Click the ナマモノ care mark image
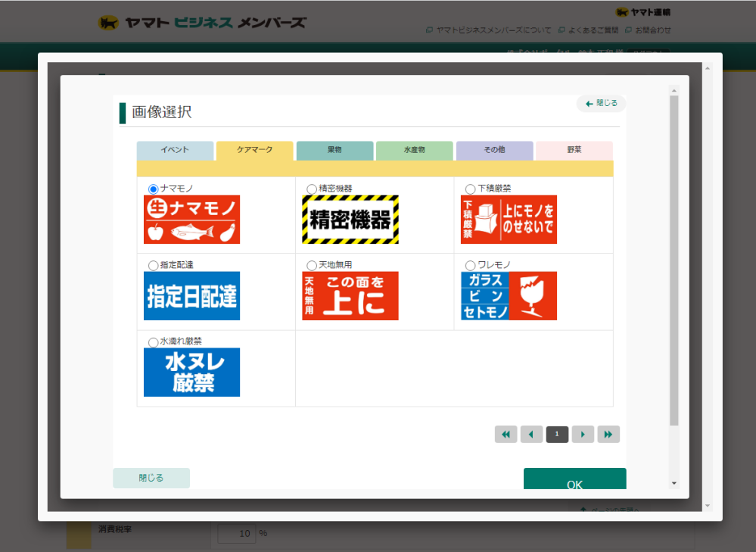The width and height of the screenshot is (756, 552). (192, 220)
